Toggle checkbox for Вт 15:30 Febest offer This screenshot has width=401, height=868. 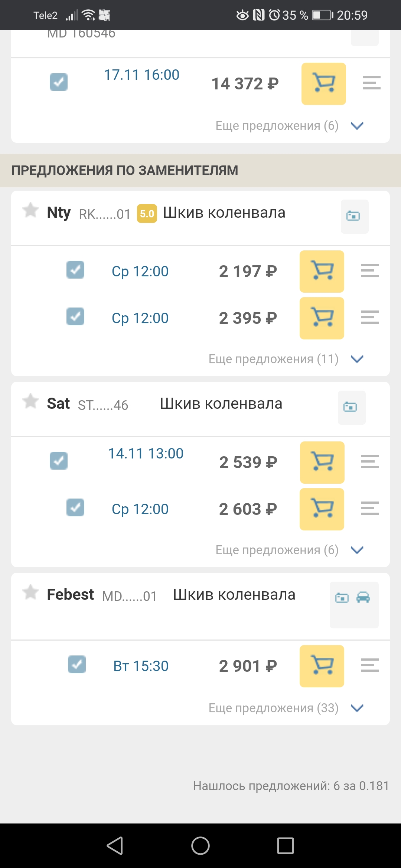coord(77,664)
